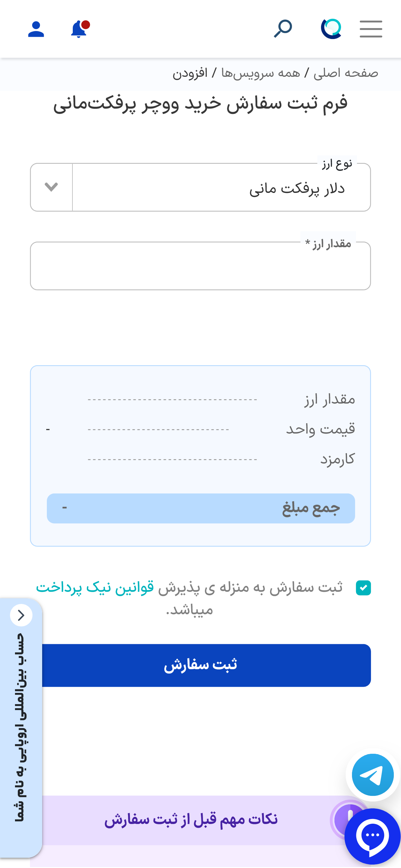
Task: Open the Telegram support icon
Action: point(373,775)
